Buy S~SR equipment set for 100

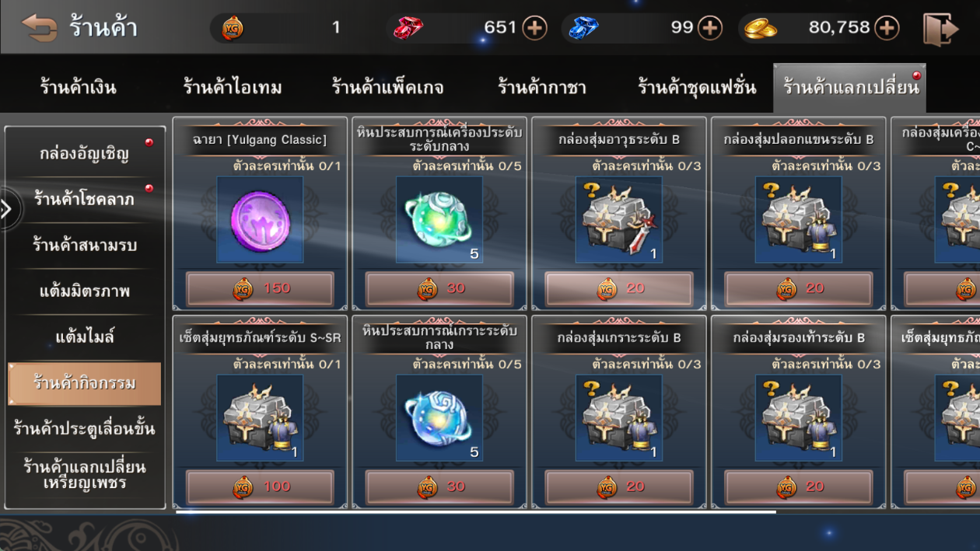(260, 486)
